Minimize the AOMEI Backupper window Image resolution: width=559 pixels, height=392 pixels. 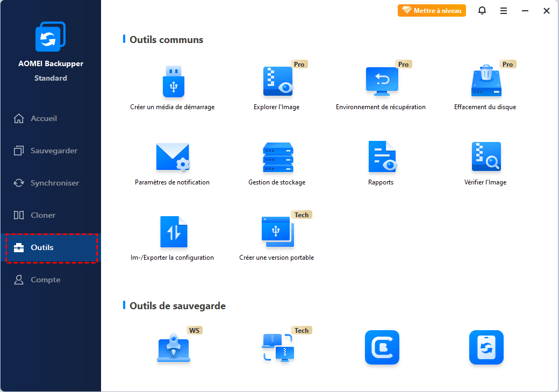pyautogui.click(x=525, y=11)
